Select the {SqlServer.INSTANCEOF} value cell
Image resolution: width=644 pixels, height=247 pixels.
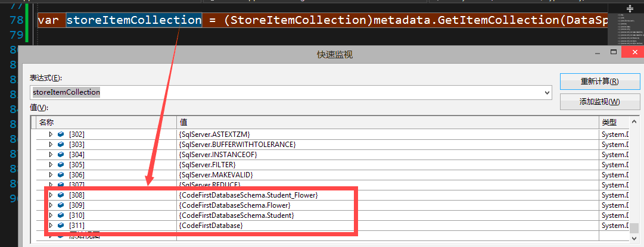(x=388, y=155)
